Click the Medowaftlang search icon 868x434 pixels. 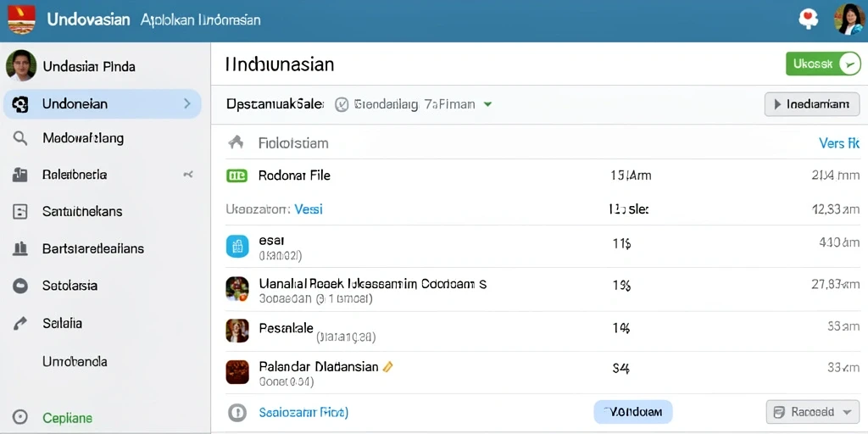[20, 138]
